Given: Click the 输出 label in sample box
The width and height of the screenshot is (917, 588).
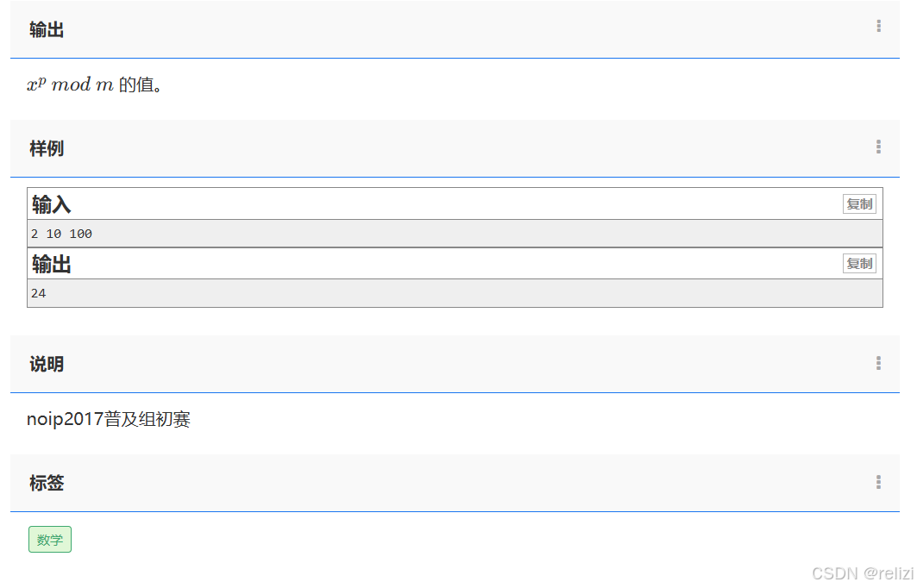Looking at the screenshot, I should pos(52,264).
